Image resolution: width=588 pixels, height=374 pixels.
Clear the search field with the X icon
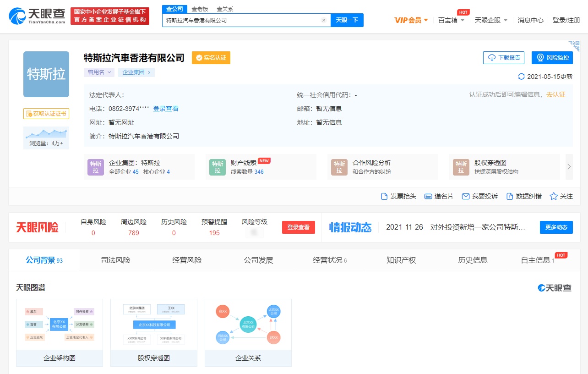click(324, 20)
